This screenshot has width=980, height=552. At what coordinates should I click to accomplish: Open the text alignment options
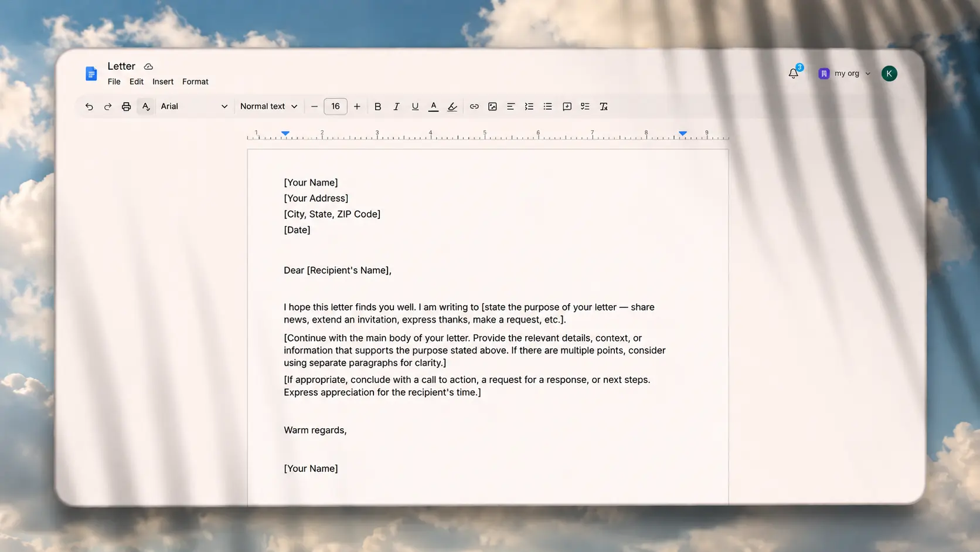point(511,107)
